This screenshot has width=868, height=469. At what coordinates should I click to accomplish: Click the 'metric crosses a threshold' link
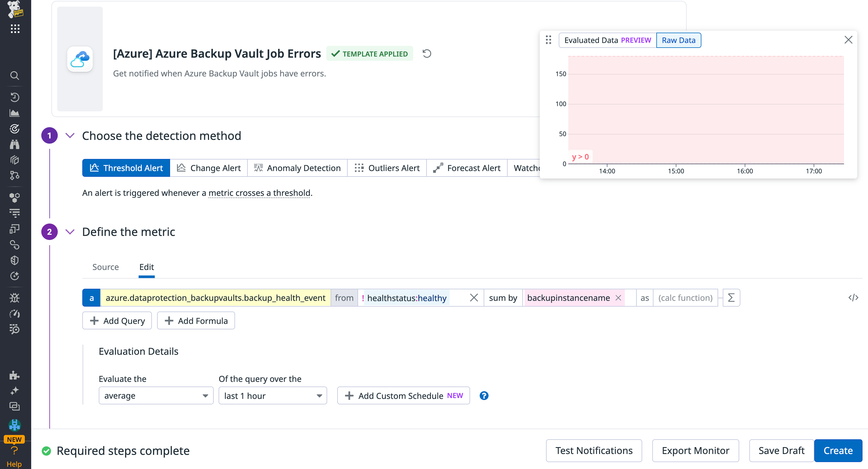(x=259, y=193)
